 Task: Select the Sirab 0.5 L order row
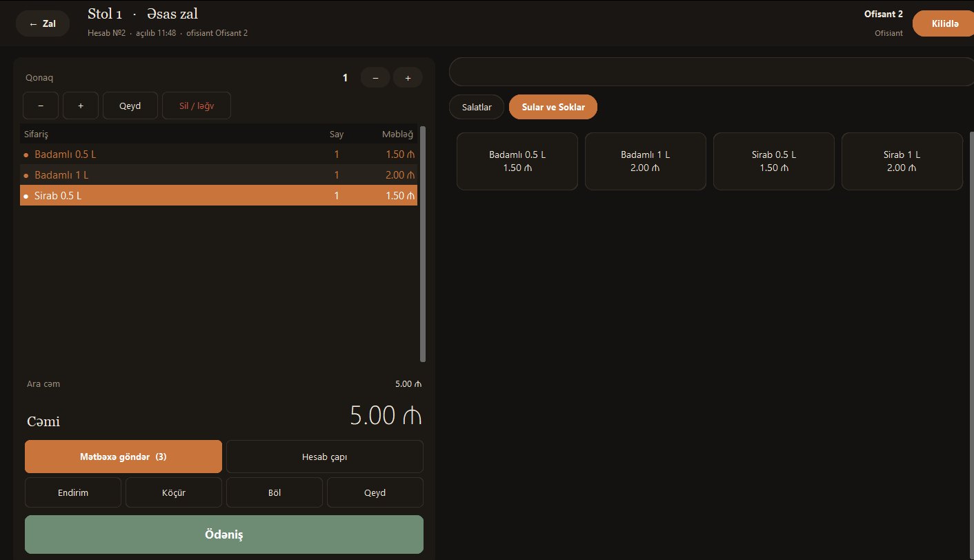[x=219, y=195]
